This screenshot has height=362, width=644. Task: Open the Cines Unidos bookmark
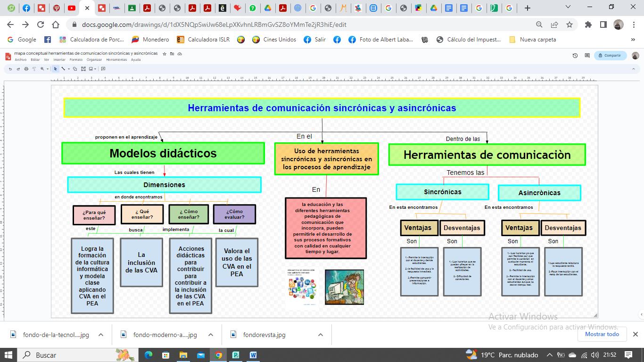pos(274,40)
